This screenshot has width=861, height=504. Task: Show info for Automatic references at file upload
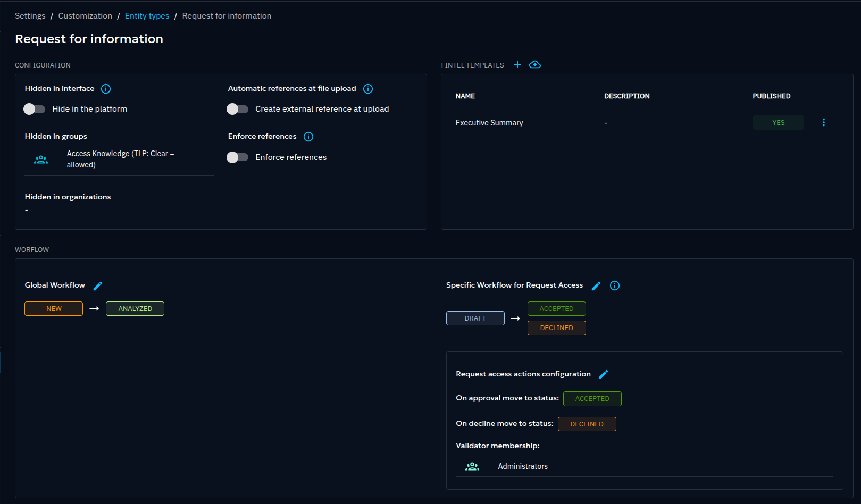(x=368, y=89)
